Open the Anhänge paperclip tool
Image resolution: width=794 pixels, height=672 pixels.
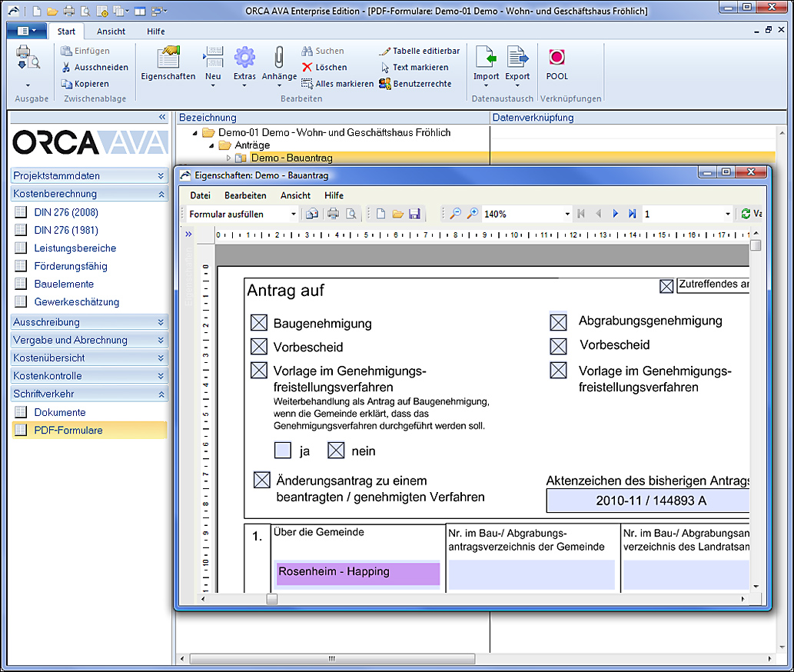pos(279,60)
